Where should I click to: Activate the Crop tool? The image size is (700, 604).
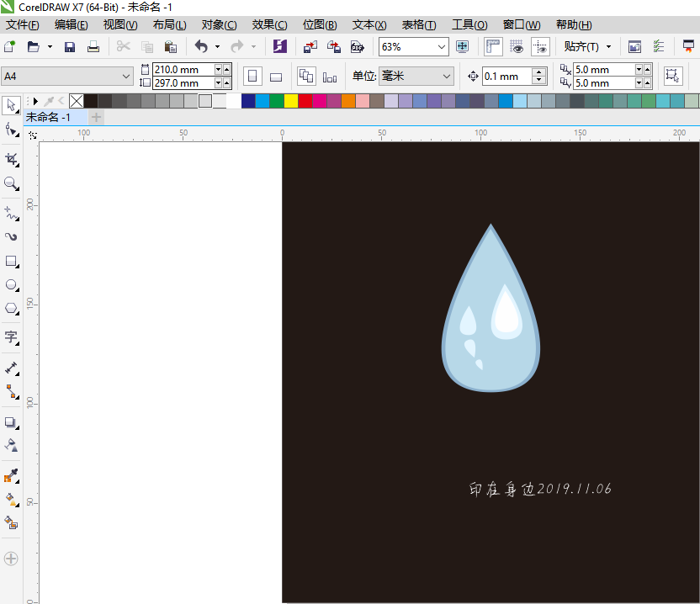coord(11,160)
